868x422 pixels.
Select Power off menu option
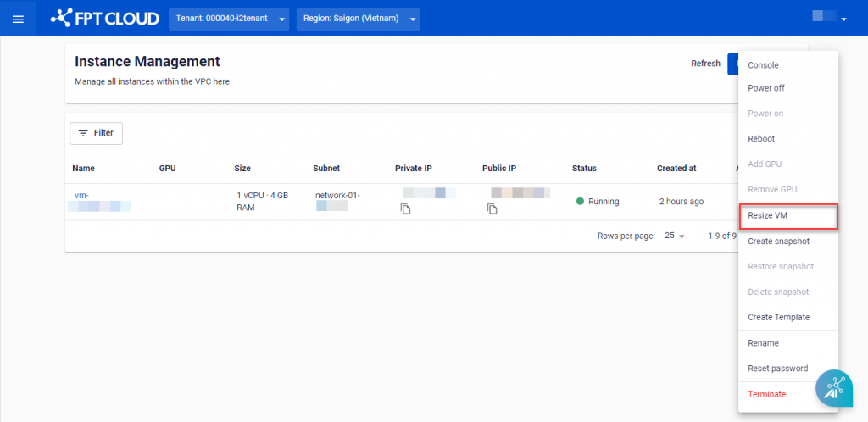point(765,88)
